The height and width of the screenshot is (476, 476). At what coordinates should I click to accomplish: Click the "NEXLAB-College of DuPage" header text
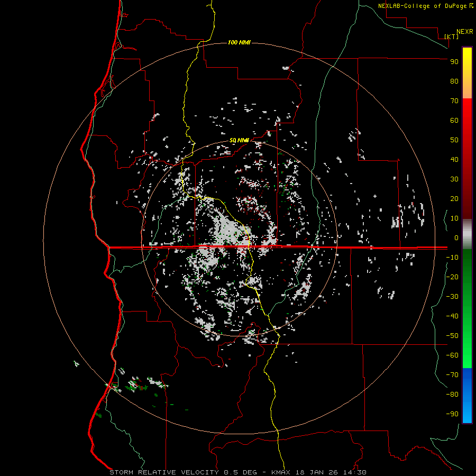pos(423,6)
